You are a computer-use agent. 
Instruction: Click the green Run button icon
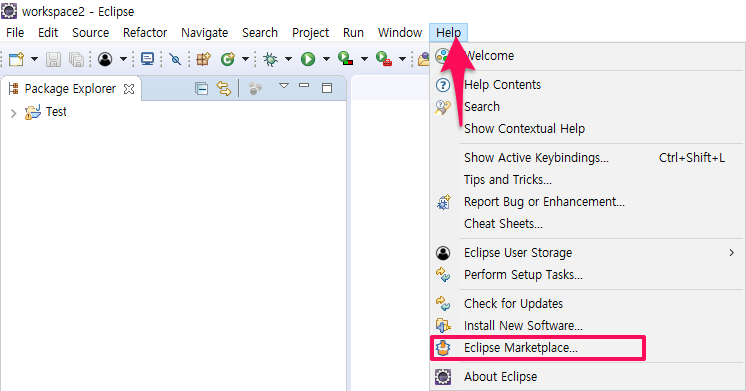308,59
